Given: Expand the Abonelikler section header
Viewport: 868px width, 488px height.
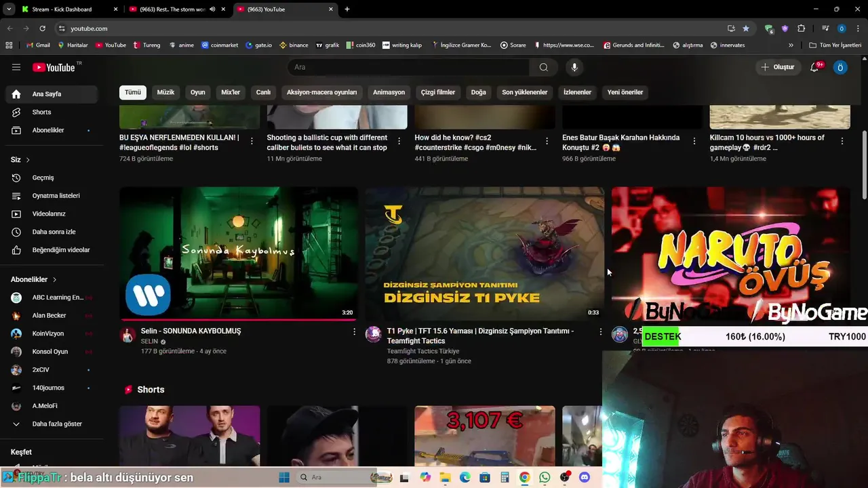Looking at the screenshot, I should pyautogui.click(x=34, y=279).
